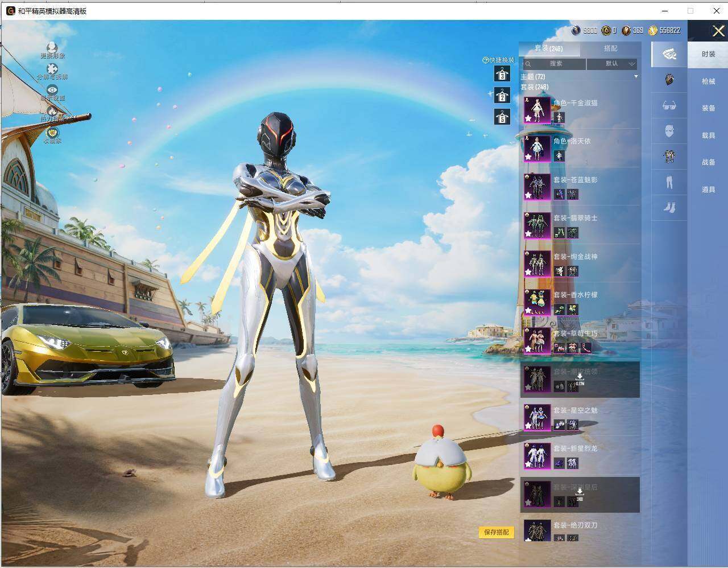The width and height of the screenshot is (728, 568).
Task: Select the 套装-绝刃双刀 outfit thumbnail
Action: [x=537, y=530]
